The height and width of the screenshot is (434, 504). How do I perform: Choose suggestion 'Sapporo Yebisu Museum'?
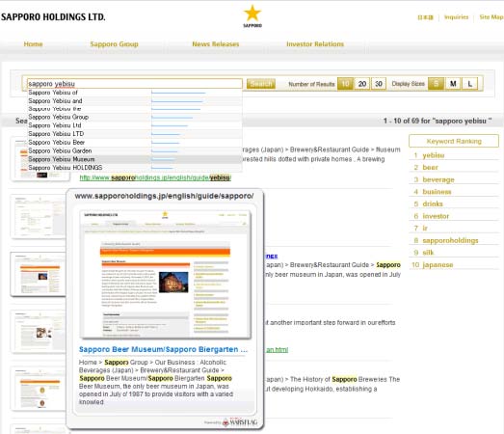135,159
